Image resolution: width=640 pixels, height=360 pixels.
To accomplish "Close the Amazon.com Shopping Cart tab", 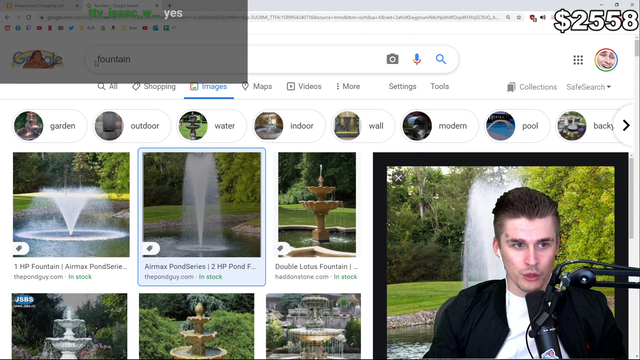I will [x=78, y=6].
